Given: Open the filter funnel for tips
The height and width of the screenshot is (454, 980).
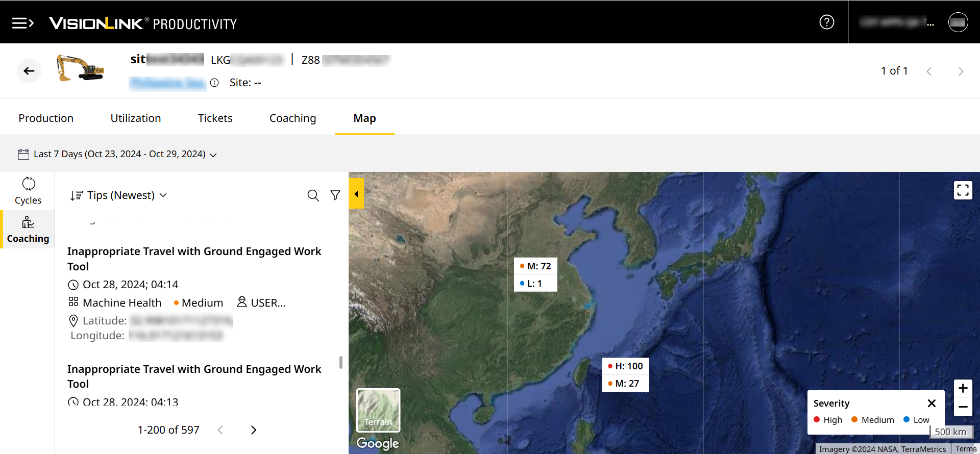Looking at the screenshot, I should click(x=335, y=195).
